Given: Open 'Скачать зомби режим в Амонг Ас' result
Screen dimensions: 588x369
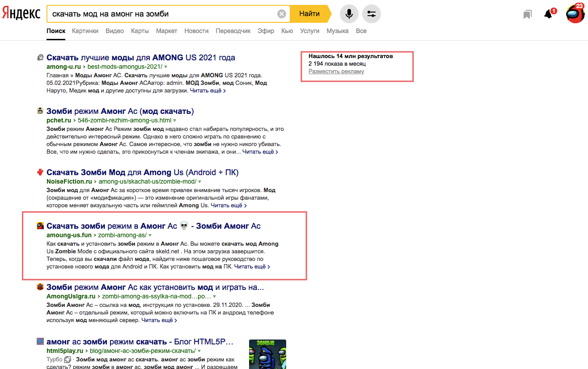Looking at the screenshot, I should 153,226.
